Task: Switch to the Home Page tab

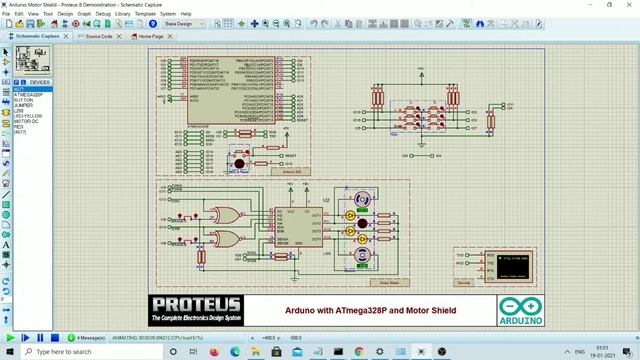Action: [x=151, y=36]
